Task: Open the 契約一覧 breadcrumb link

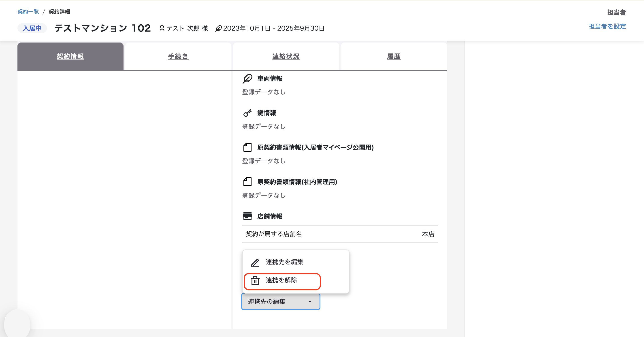Action: click(28, 12)
